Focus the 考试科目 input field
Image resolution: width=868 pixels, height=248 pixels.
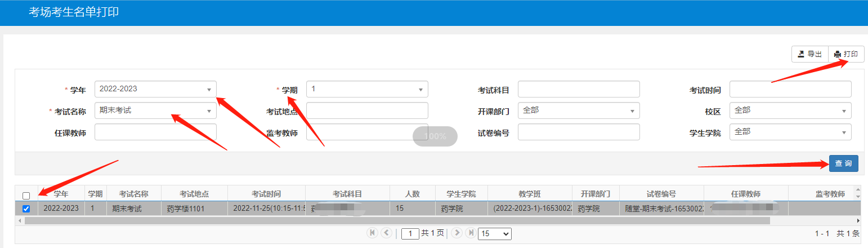(x=579, y=89)
